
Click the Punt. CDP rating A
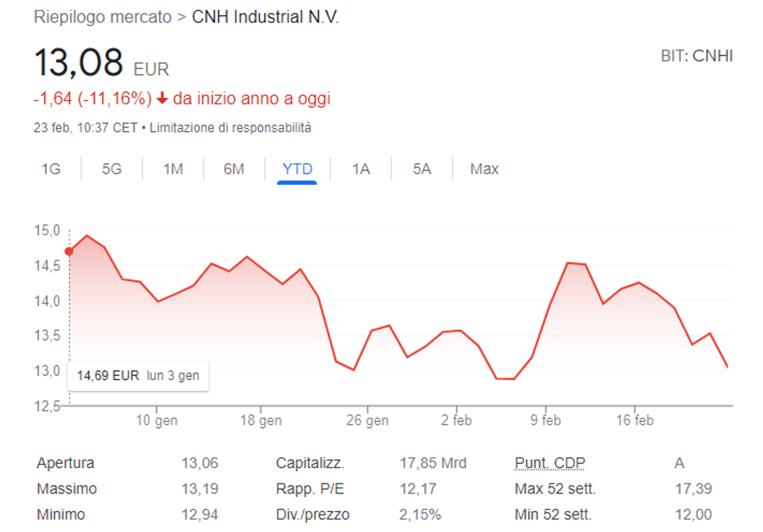coord(680,463)
